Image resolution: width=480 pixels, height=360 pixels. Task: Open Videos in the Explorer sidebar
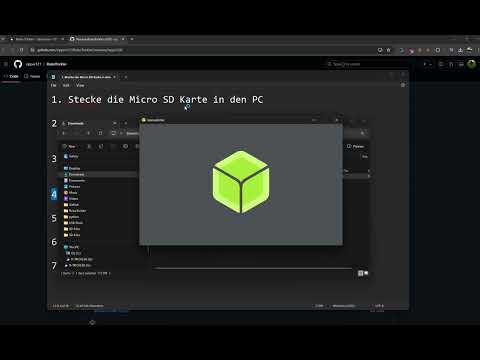(x=71, y=198)
